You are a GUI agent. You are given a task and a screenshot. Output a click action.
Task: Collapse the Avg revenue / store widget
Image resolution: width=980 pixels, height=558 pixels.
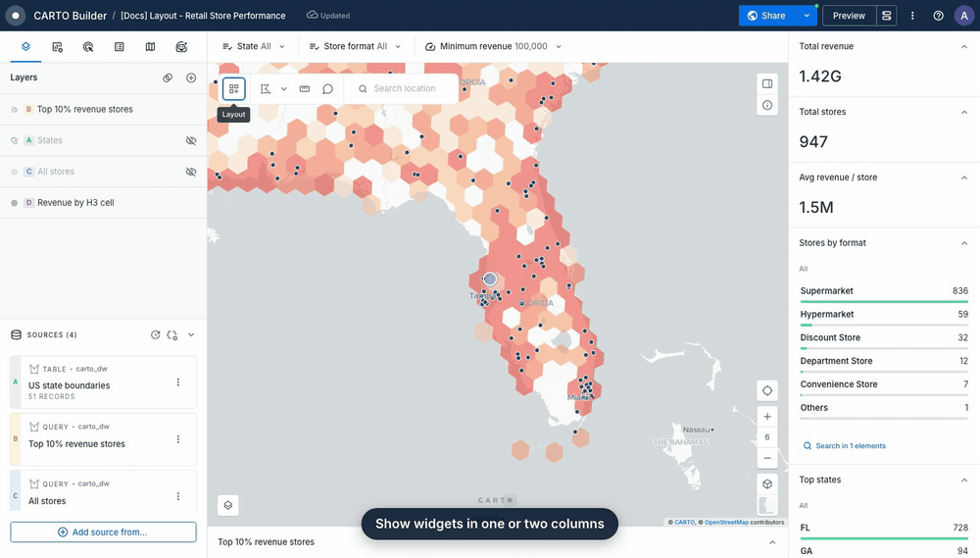963,178
